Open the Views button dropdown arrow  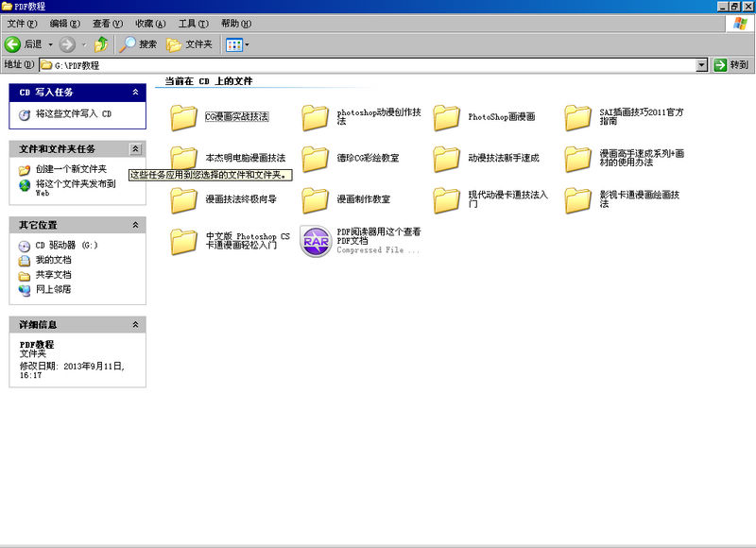click(247, 44)
